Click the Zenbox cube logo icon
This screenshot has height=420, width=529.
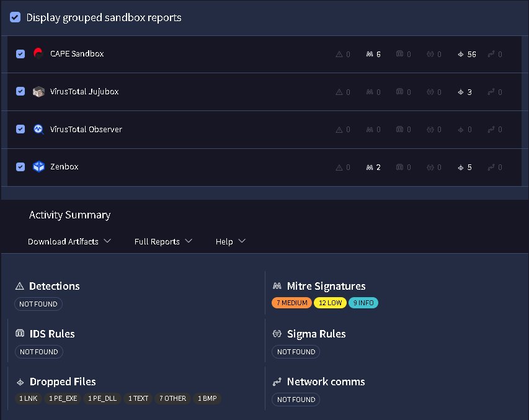(x=38, y=167)
